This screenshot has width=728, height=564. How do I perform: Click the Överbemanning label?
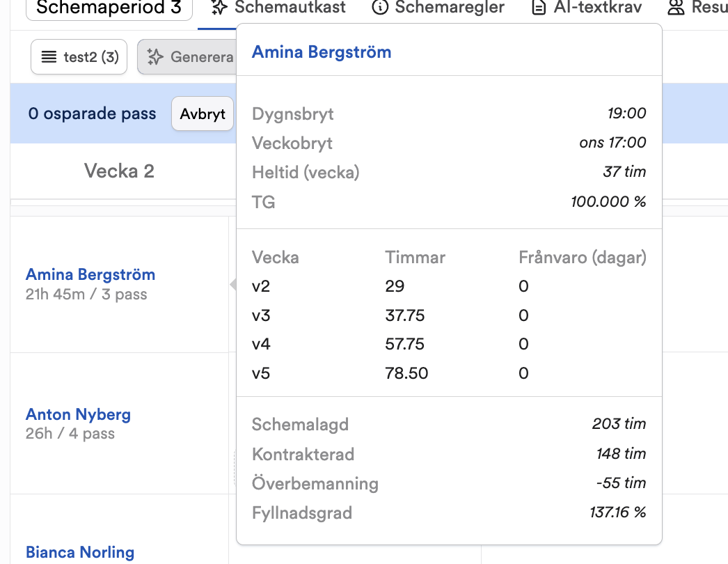tap(315, 484)
